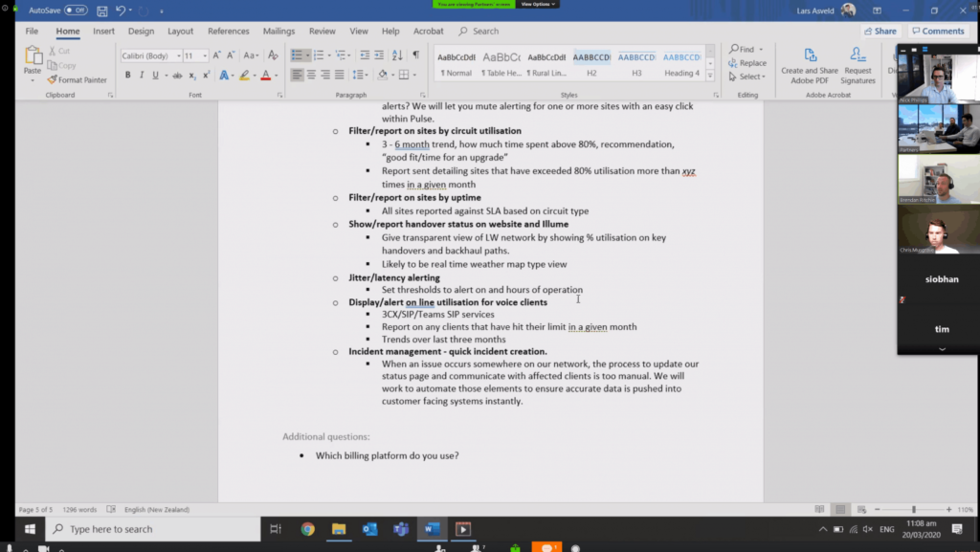Click Show/Hide paragraph marks icon
Viewport: 980px width, 552px height.
point(415,55)
